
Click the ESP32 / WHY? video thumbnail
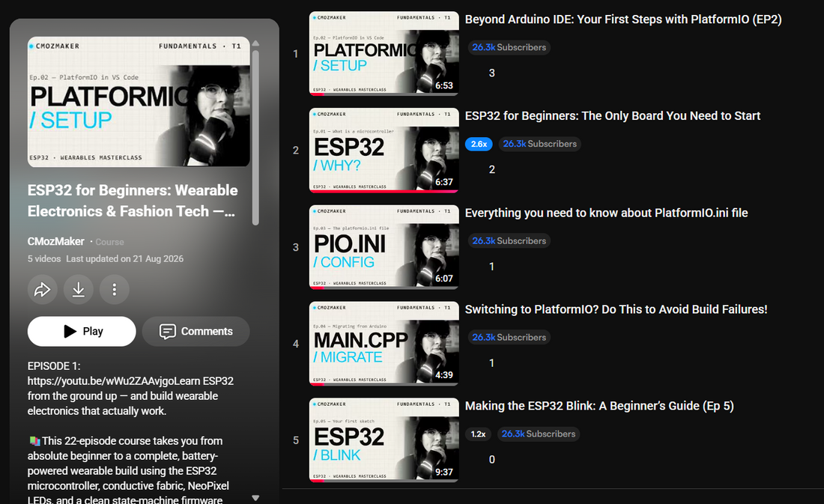(x=384, y=151)
